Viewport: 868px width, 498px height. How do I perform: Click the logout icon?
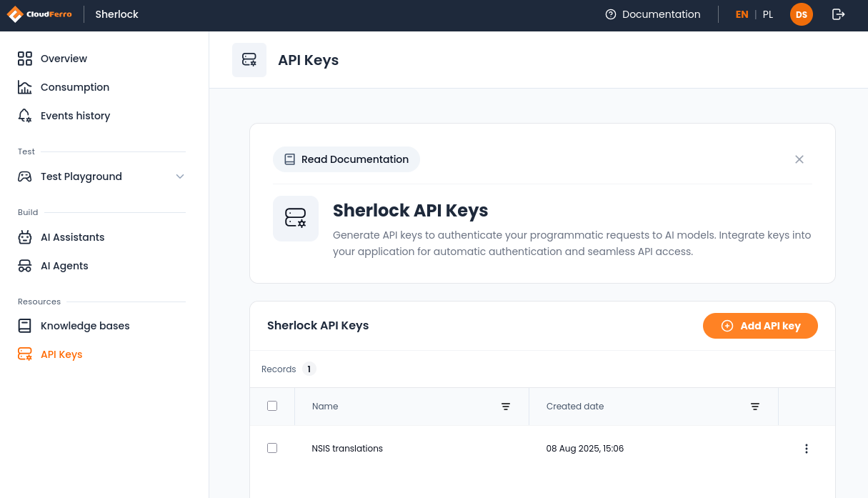[839, 14]
